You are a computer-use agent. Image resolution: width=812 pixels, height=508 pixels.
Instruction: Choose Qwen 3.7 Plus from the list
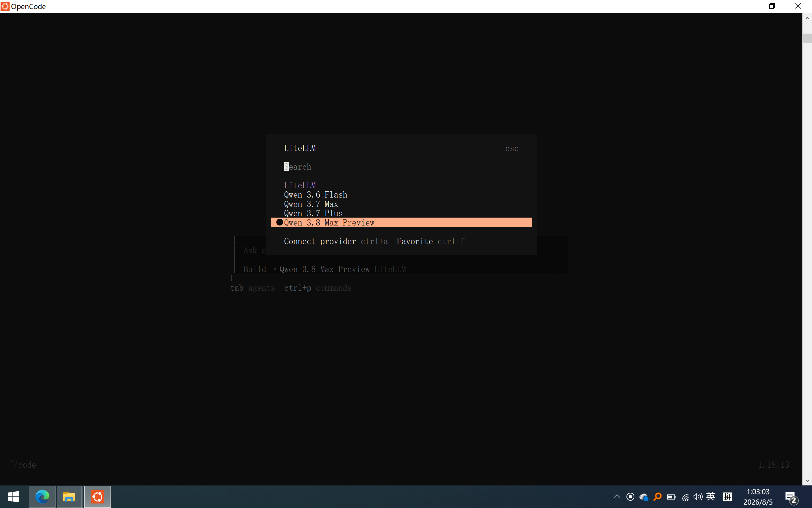[x=401, y=213]
